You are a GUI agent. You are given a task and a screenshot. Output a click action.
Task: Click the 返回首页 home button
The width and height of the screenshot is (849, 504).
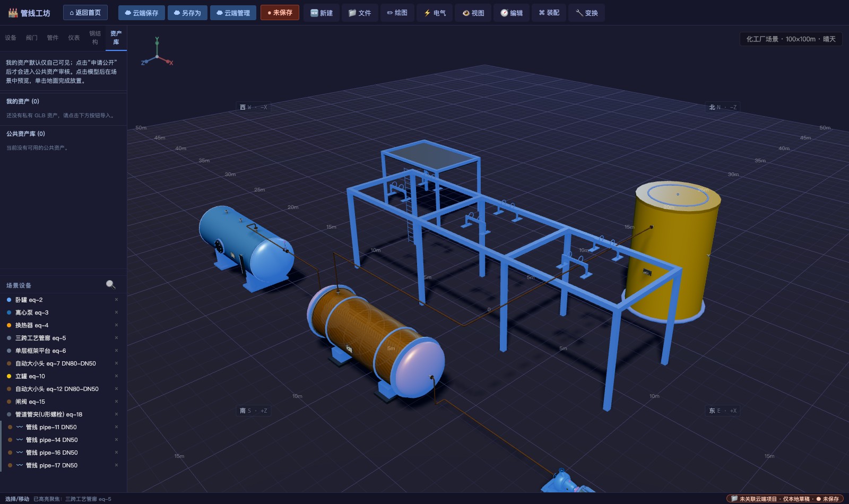click(x=85, y=13)
